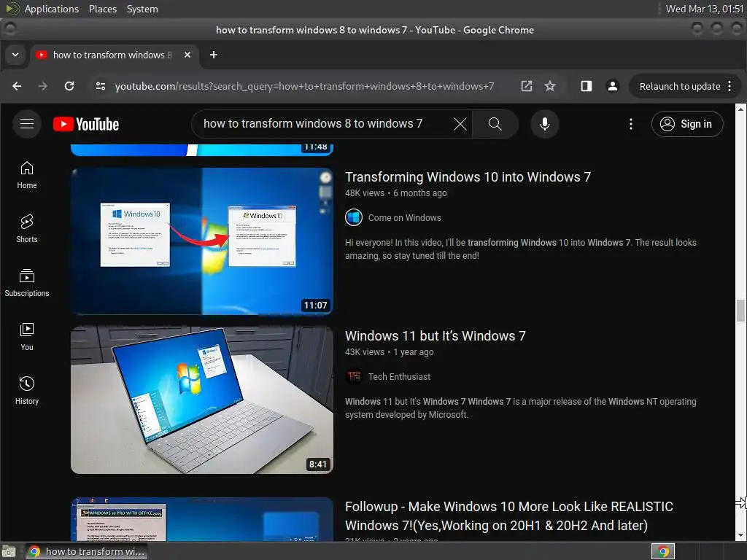Viewport: 747px width, 560px height.
Task: Click the partially visible 11:48 video thumbnail
Action: tap(202, 149)
